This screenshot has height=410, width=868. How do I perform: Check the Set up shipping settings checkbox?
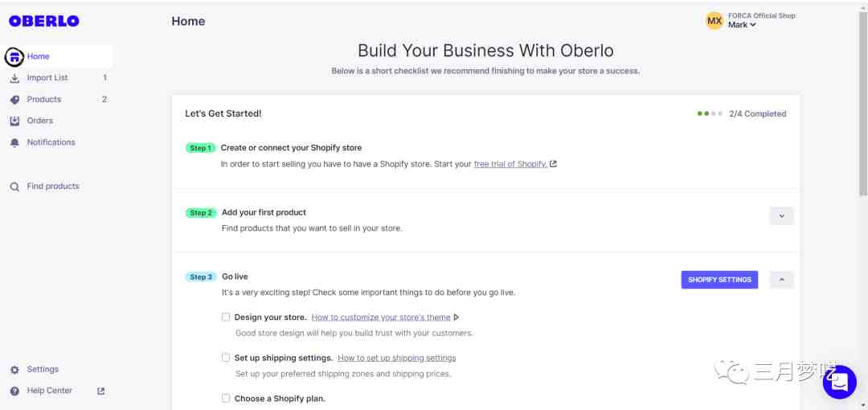tap(226, 358)
